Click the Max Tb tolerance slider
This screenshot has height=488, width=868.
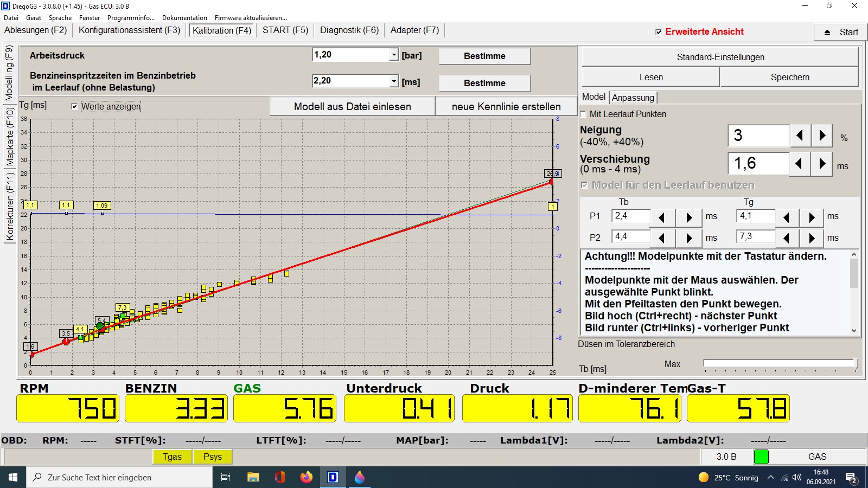point(780,364)
